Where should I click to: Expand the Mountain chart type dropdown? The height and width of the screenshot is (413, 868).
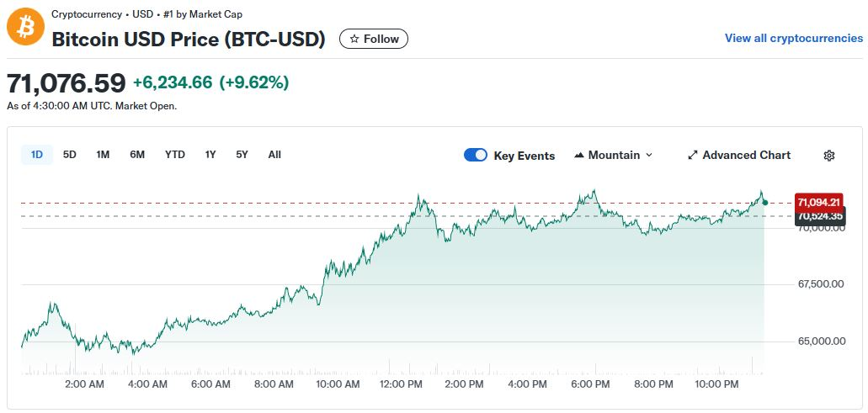click(613, 156)
